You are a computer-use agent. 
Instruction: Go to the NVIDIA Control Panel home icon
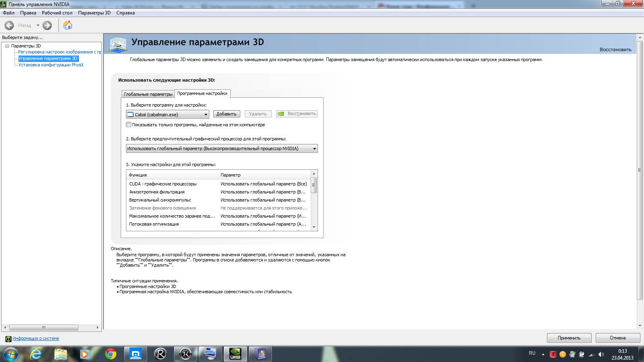[68, 25]
